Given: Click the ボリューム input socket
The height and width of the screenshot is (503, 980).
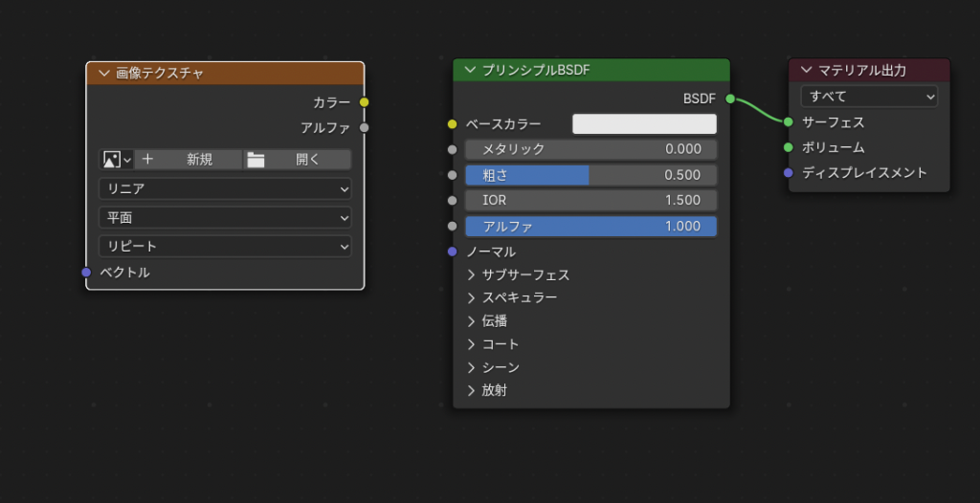Looking at the screenshot, I should pos(788,147).
